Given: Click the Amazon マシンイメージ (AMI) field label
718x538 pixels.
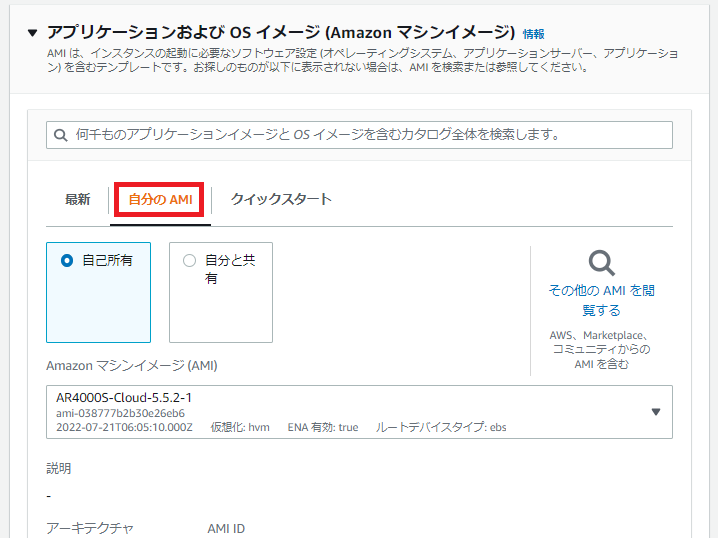Looking at the screenshot, I should click(131, 366).
